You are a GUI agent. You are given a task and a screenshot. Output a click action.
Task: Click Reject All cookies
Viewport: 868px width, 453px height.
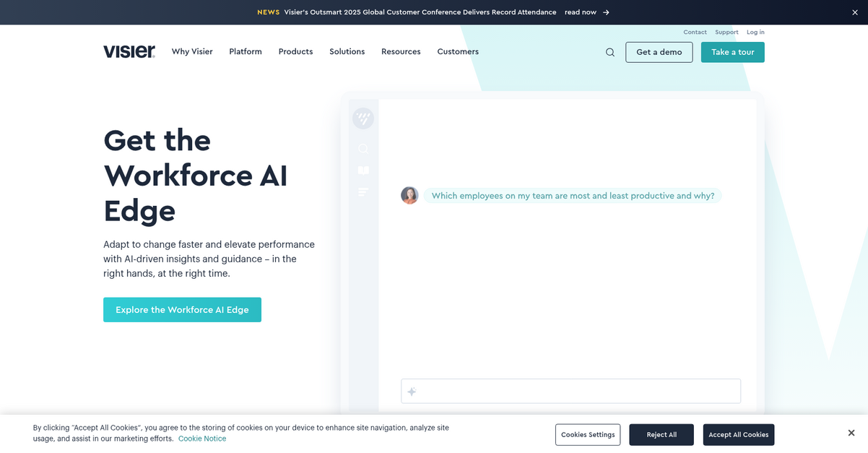[661, 435]
